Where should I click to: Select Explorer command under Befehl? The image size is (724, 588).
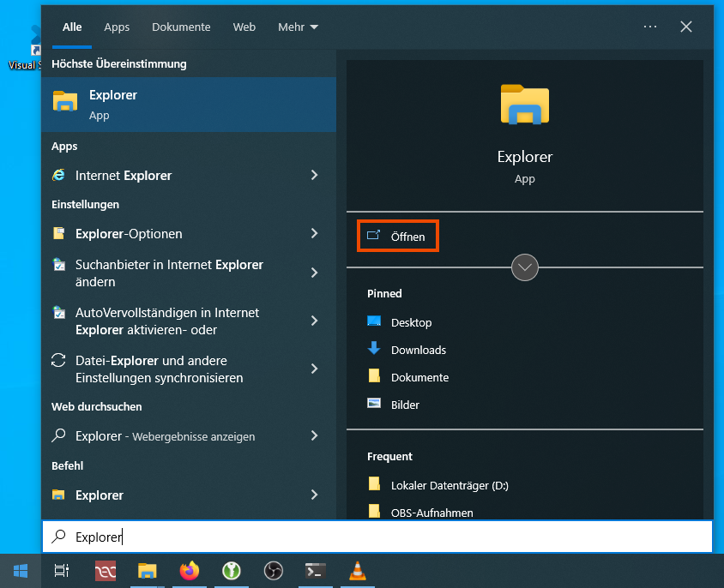(189, 495)
